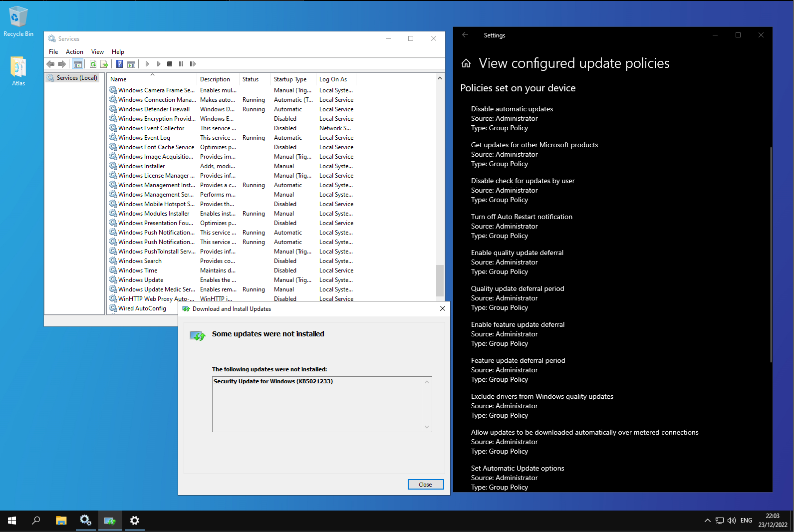Sort by Startup Type column header
This screenshot has height=532, width=794.
pos(293,79)
